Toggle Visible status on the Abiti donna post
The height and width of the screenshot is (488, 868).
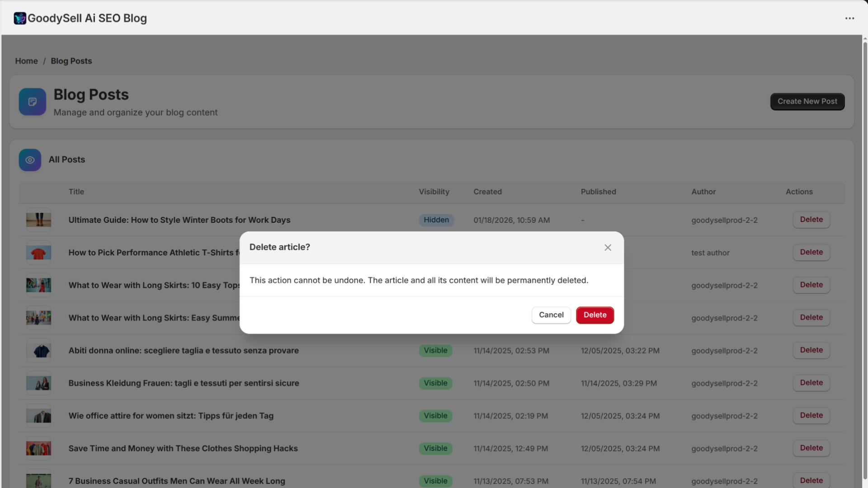[x=435, y=350]
